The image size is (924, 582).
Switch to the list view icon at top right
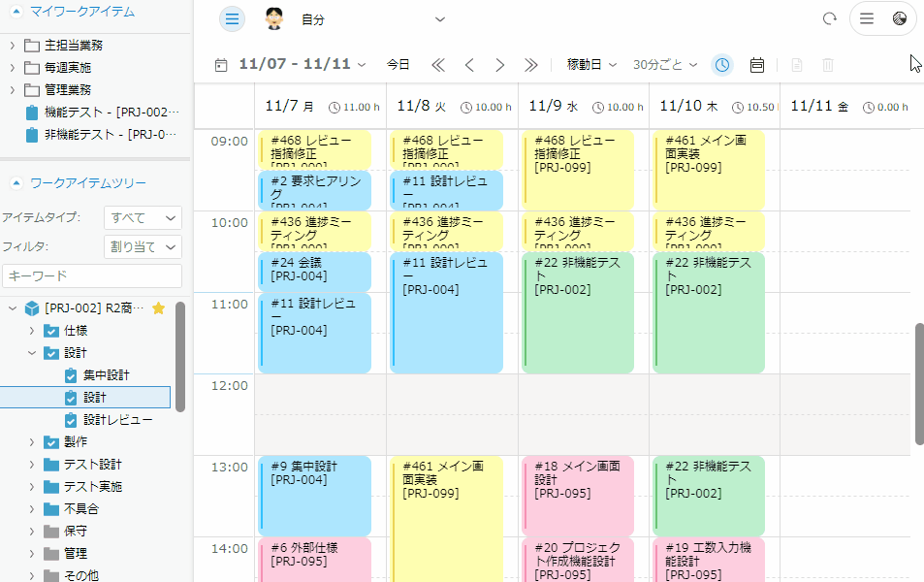(867, 19)
